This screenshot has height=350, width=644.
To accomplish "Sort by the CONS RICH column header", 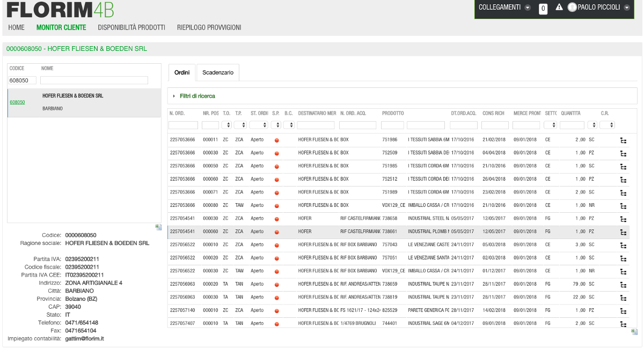I will pyautogui.click(x=494, y=113).
